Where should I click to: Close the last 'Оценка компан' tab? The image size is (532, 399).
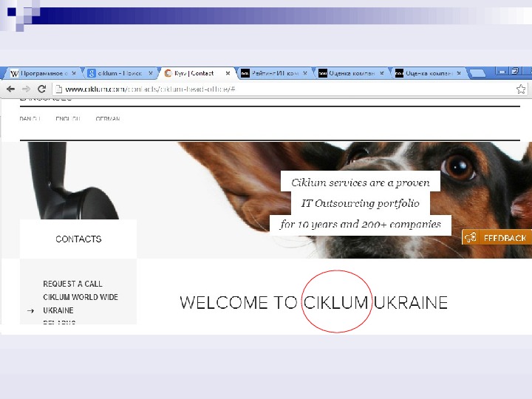(x=459, y=73)
